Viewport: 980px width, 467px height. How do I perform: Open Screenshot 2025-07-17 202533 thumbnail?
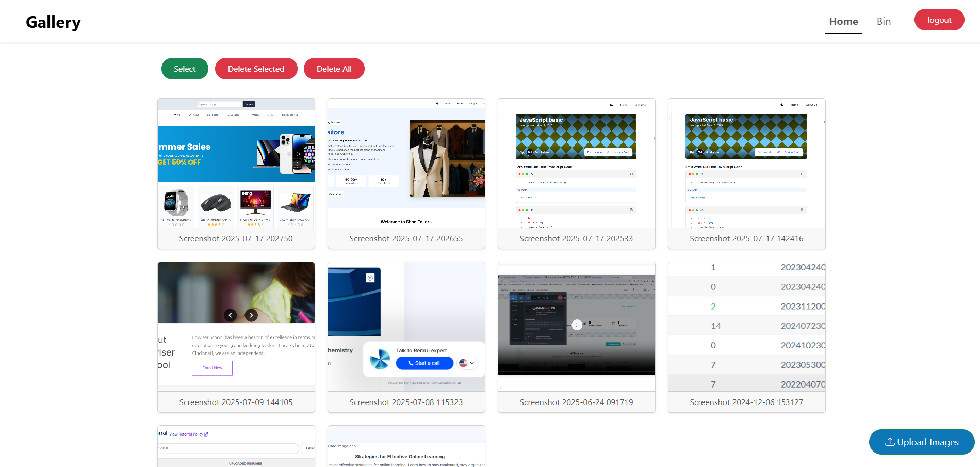click(x=577, y=163)
